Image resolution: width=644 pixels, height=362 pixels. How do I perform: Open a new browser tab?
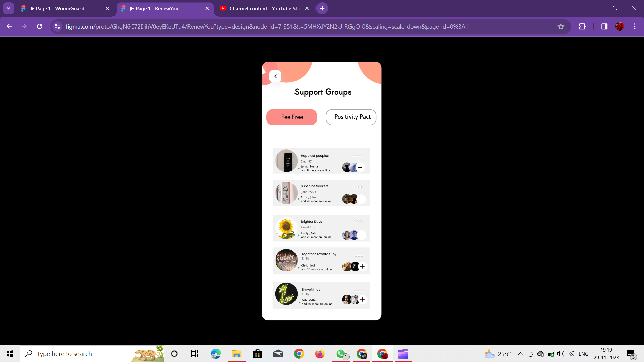[x=322, y=9]
